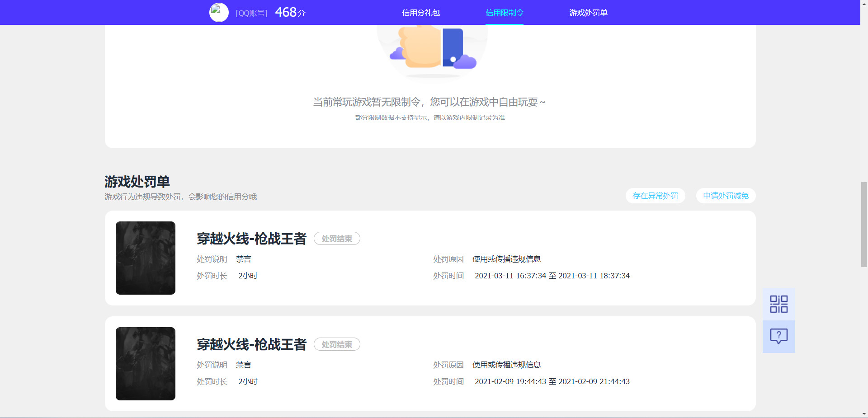
Task: Open game thumbnail of 2021-02-09 penalty
Action: coord(146,364)
